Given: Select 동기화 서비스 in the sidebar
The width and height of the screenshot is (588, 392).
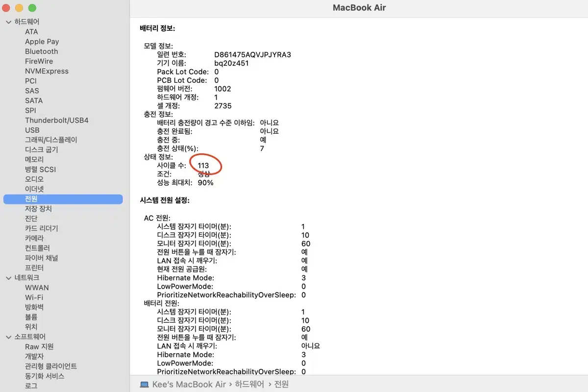Looking at the screenshot, I should point(45,376).
